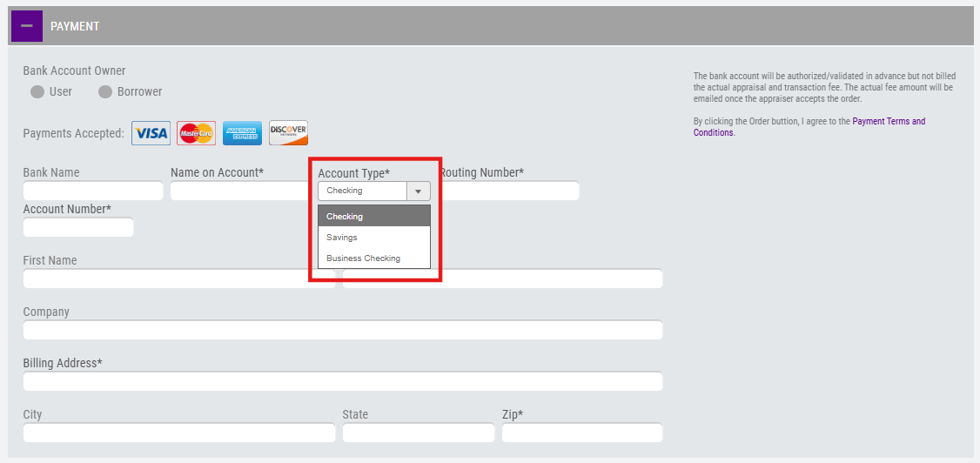Focus the Company field
Image resolution: width=980 pixels, height=463 pixels.
coord(343,330)
